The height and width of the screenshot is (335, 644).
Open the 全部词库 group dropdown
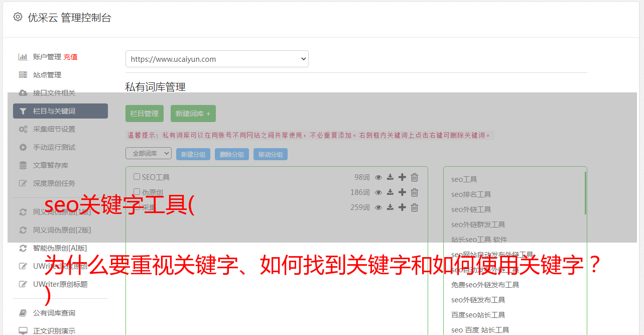pos(149,153)
